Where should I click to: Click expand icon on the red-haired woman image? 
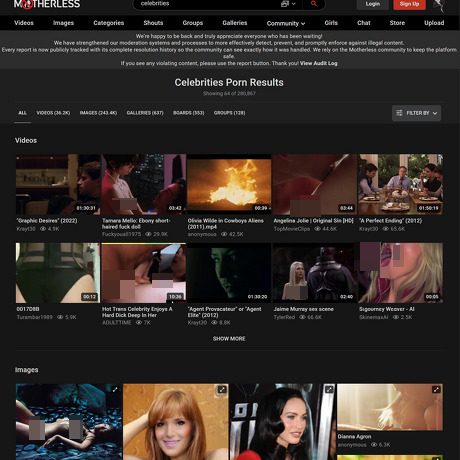[222, 389]
